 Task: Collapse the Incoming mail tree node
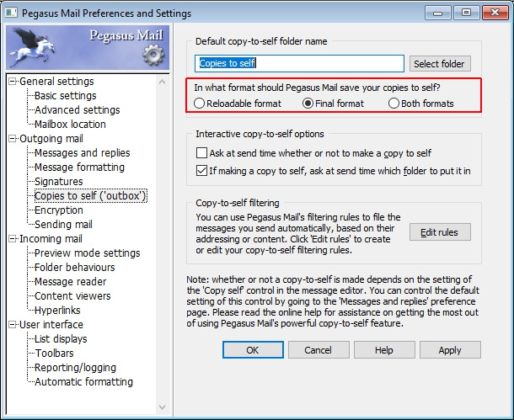coord(13,239)
